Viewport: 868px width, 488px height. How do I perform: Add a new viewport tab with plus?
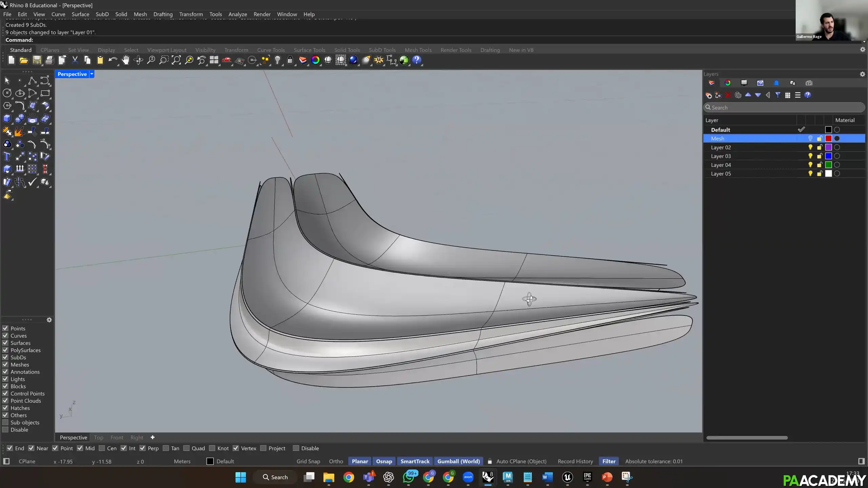[x=153, y=438]
